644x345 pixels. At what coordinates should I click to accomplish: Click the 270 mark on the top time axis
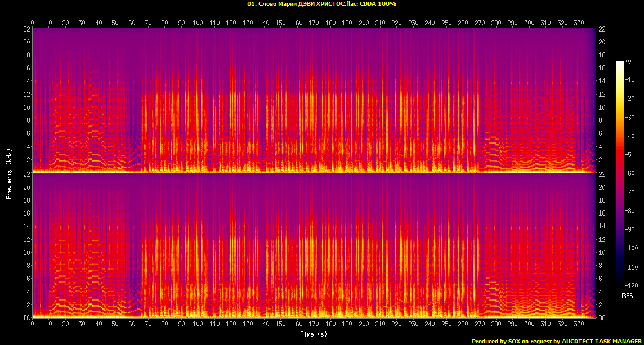tap(480, 23)
